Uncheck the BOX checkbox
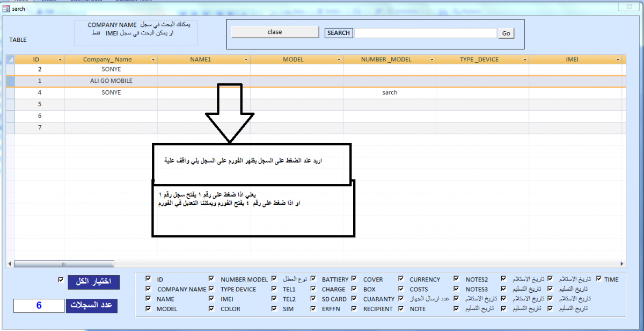Image resolution: width=644 pixels, height=331 pixels. [355, 289]
